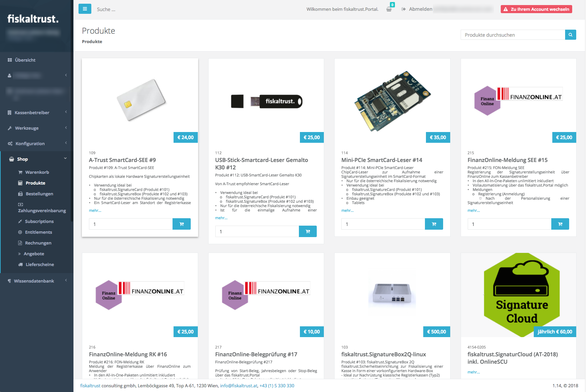
Task: Click the product search magnifier button
Action: (x=570, y=35)
